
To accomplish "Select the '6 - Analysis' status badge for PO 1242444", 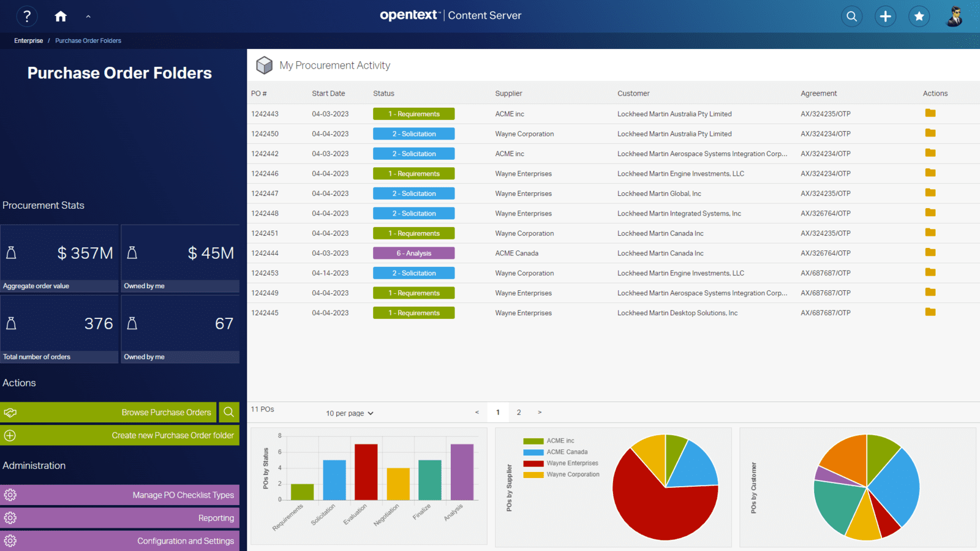I will [413, 253].
